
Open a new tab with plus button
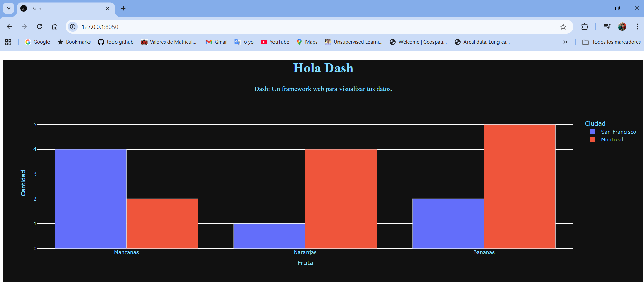pos(123,8)
